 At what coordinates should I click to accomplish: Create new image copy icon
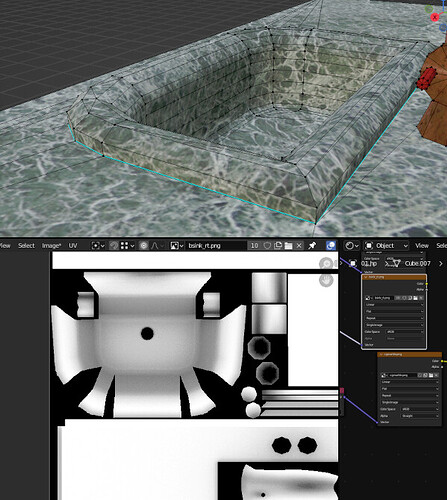pos(278,246)
